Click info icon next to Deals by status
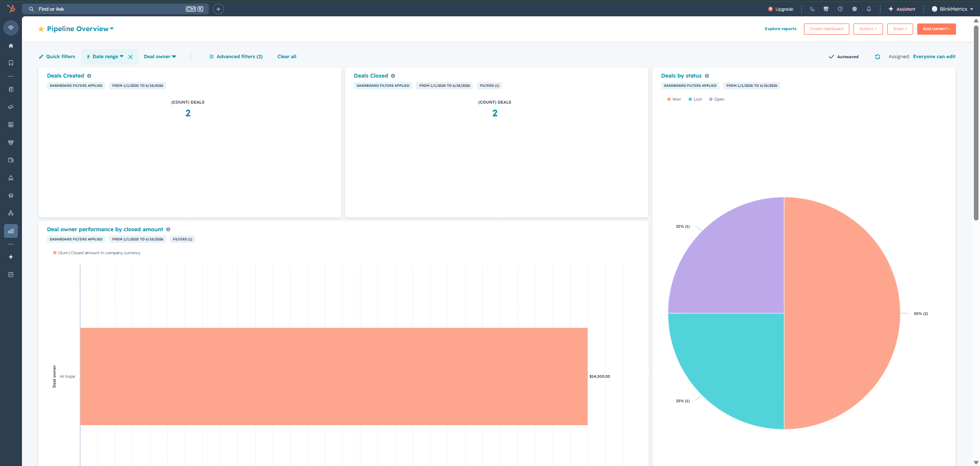980x466 pixels. pyautogui.click(x=707, y=76)
